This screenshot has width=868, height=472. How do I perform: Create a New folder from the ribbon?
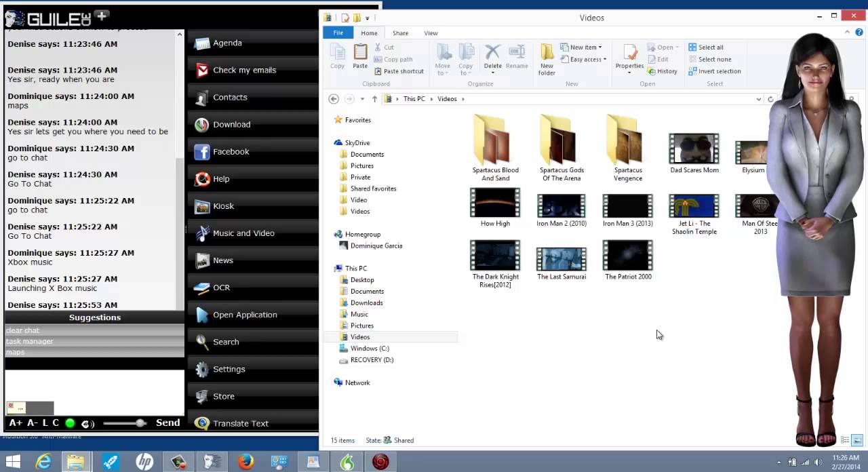[547, 60]
